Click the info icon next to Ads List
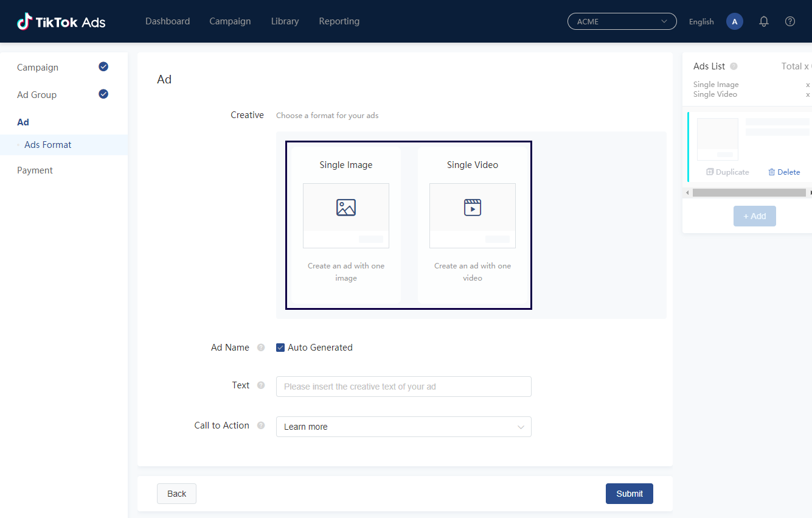This screenshot has width=812, height=518. point(734,66)
